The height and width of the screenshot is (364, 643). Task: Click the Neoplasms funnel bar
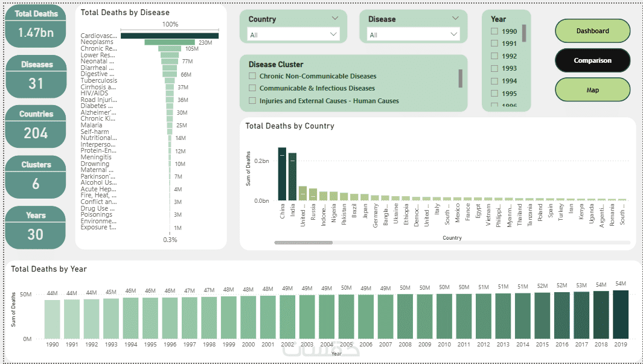pos(170,42)
